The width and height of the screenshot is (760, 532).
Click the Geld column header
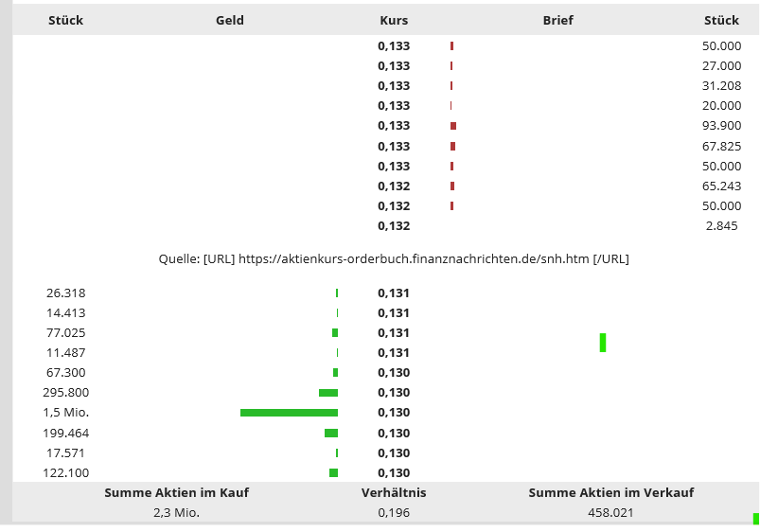[230, 20]
